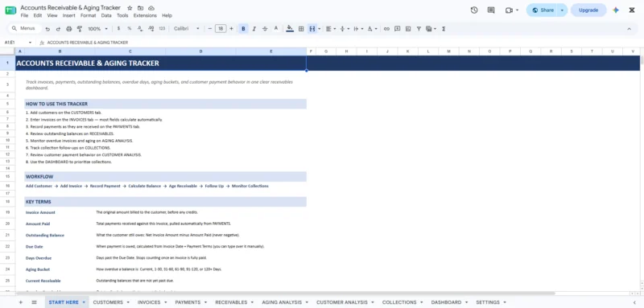Insert a link with chain icon
The width and height of the screenshot is (644, 308).
coord(386,29)
